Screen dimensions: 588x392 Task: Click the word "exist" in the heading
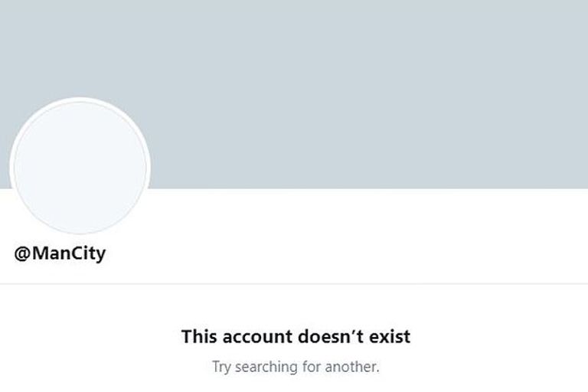click(390, 336)
